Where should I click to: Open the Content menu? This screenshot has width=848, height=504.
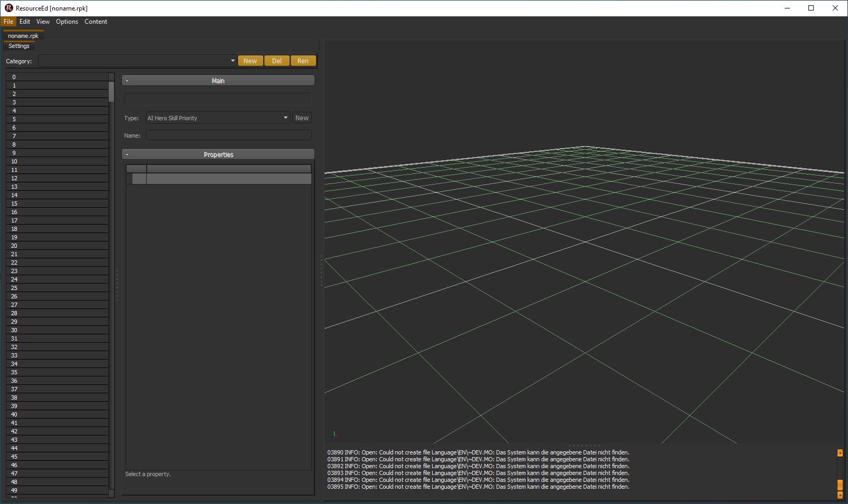[96, 22]
